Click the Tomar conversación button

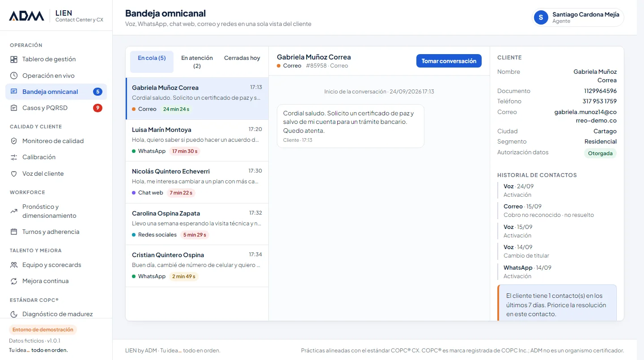pyautogui.click(x=449, y=61)
